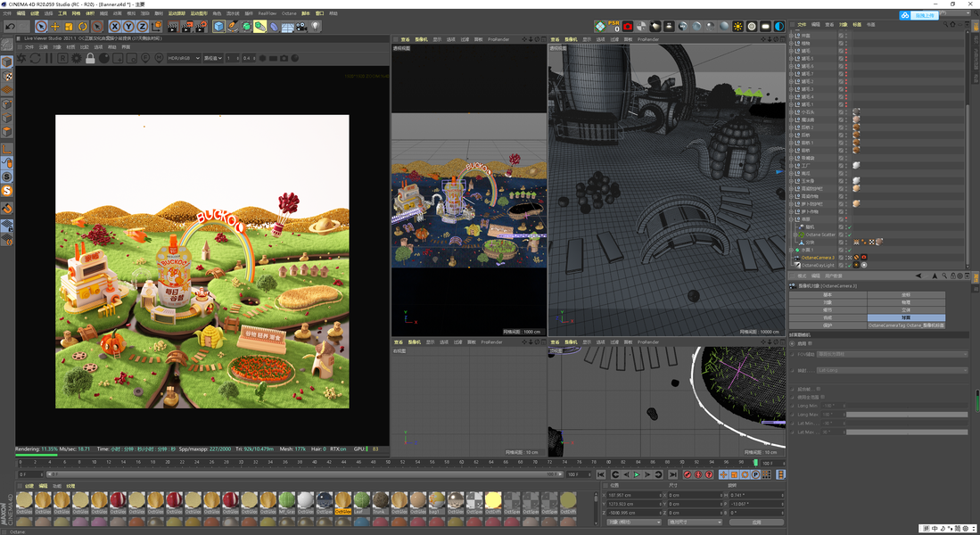Screen dimensions: 980x535
Task: Open the deformer objects icon (purple)
Action: (x=274, y=26)
